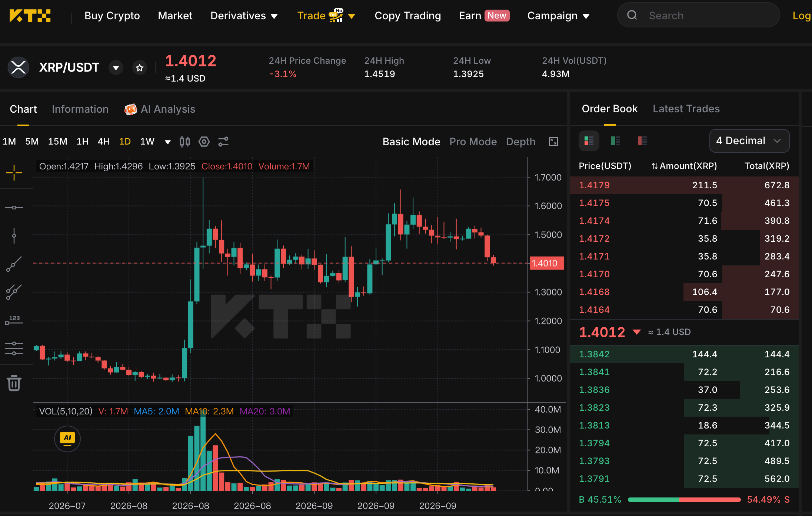Open the Chart tab
The image size is (812, 516).
coord(23,109)
